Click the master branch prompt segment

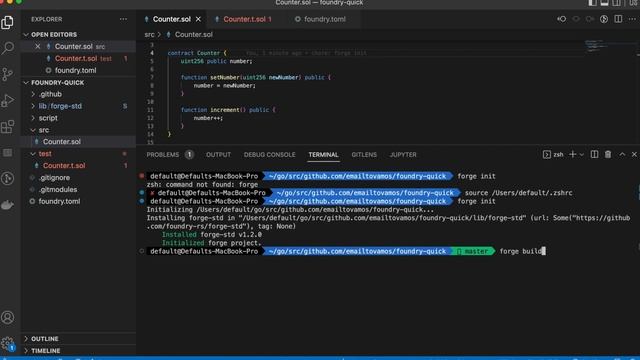(x=473, y=251)
